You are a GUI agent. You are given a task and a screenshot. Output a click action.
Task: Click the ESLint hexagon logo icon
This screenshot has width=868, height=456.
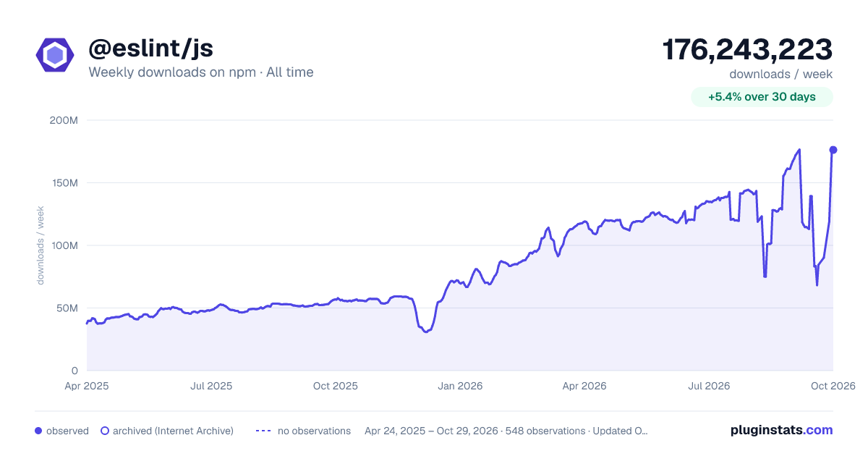[x=55, y=55]
